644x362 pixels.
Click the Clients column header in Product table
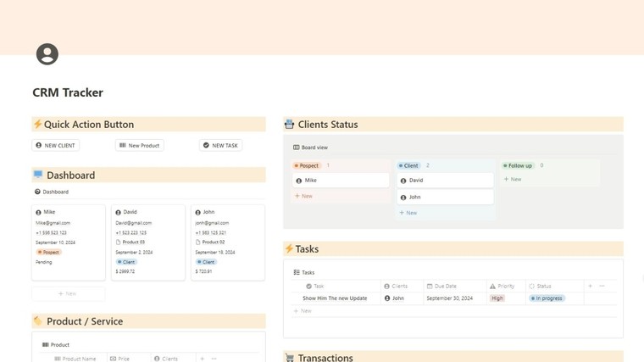(166, 359)
